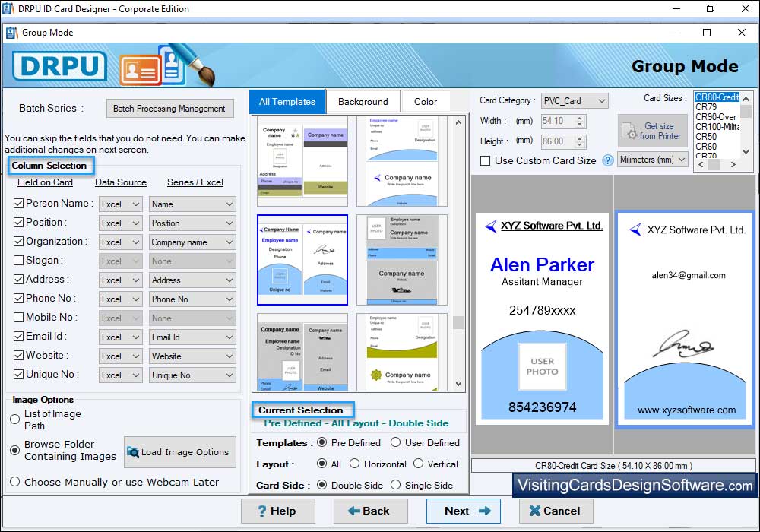Click template list scroll up arrow
This screenshot has height=532, width=760.
(x=458, y=122)
